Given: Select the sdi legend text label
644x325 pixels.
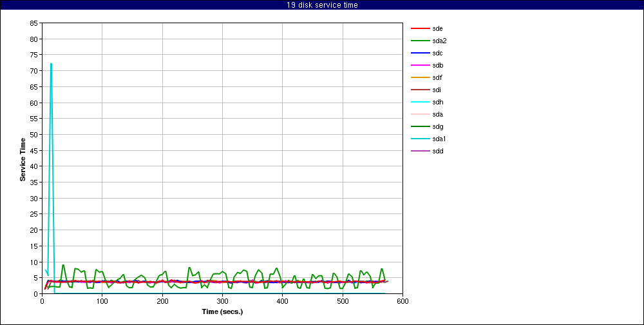Looking at the screenshot, I should tap(437, 90).
